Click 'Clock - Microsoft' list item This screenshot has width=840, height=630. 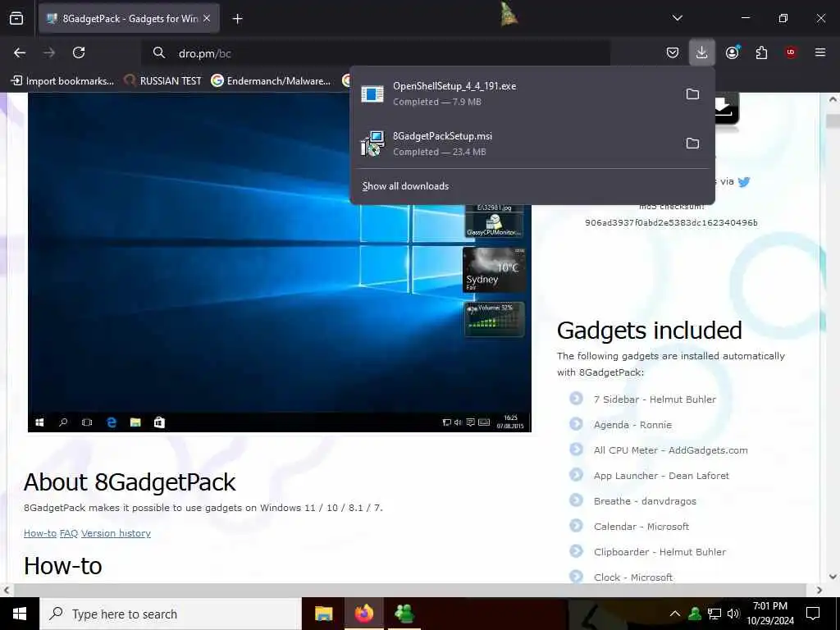click(633, 577)
